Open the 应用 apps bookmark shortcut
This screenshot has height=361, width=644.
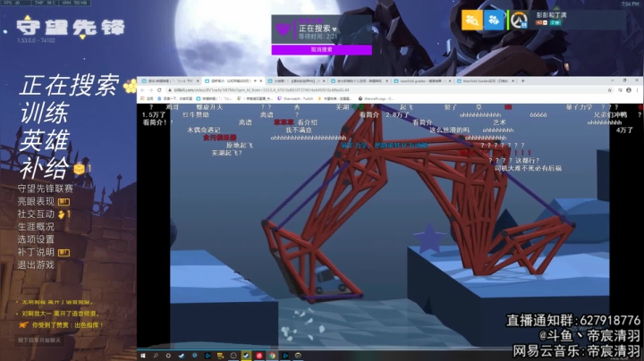[x=147, y=98]
